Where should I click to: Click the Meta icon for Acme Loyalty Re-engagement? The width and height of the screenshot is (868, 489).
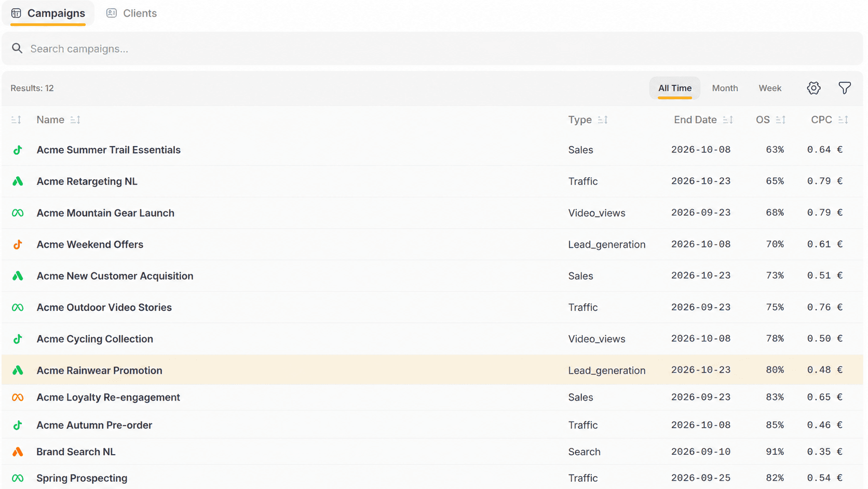(18, 398)
